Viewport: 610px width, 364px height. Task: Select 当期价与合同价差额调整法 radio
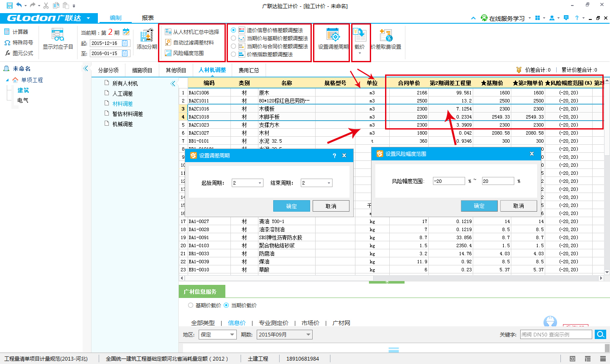(233, 46)
